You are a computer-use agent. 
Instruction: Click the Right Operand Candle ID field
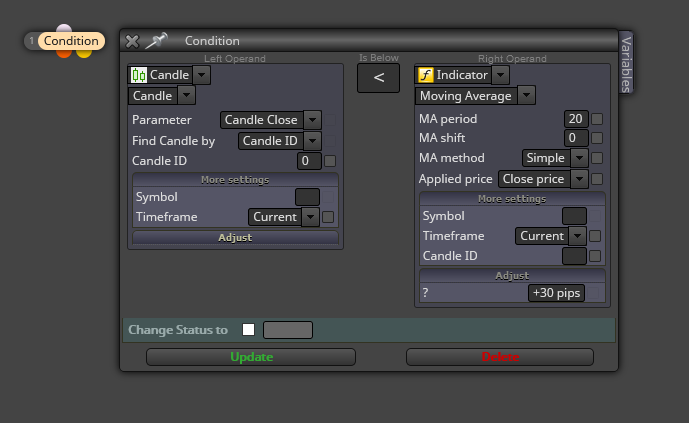click(574, 256)
